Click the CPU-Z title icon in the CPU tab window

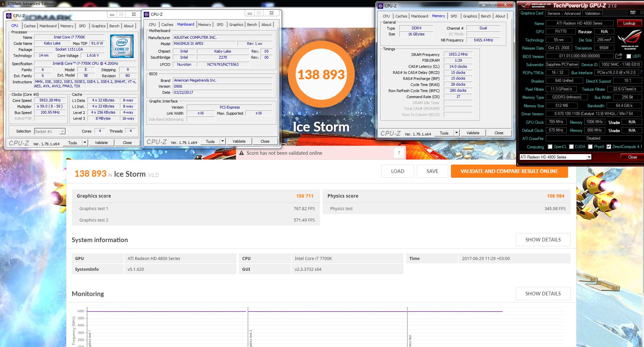coord(9,16)
